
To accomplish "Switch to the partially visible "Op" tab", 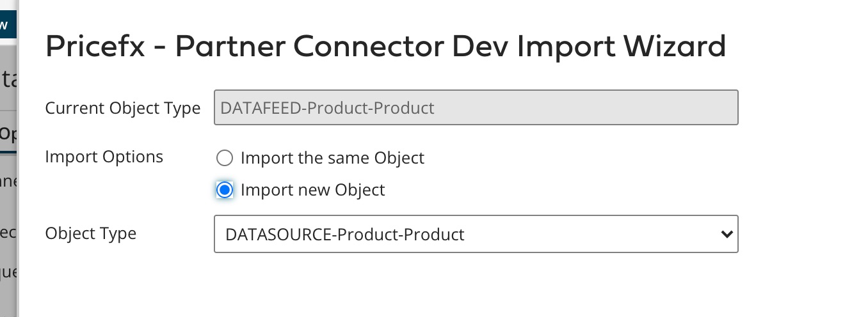I will [x=8, y=134].
